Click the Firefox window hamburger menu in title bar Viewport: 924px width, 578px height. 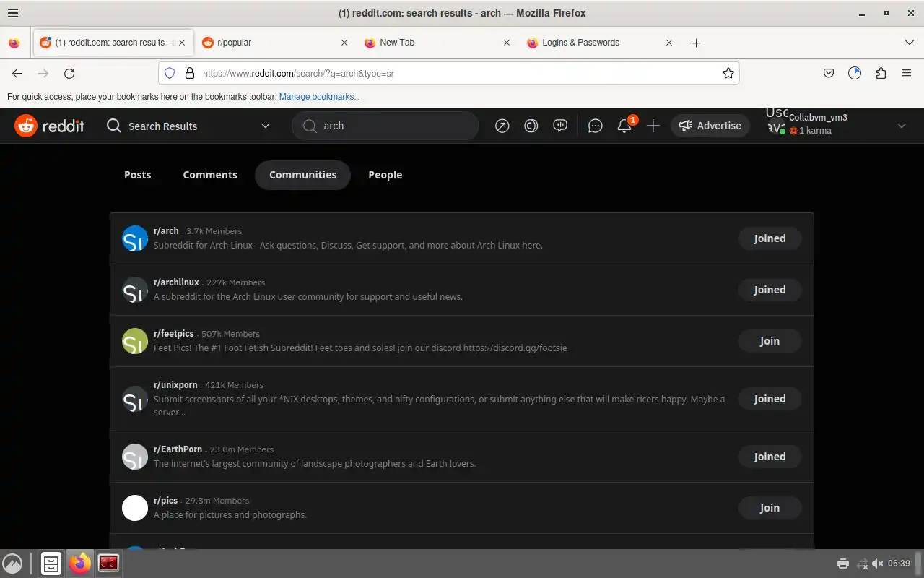click(x=13, y=13)
